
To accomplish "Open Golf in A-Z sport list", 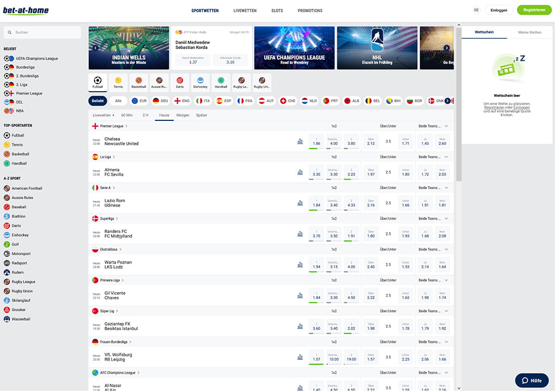I will click(11, 244).
